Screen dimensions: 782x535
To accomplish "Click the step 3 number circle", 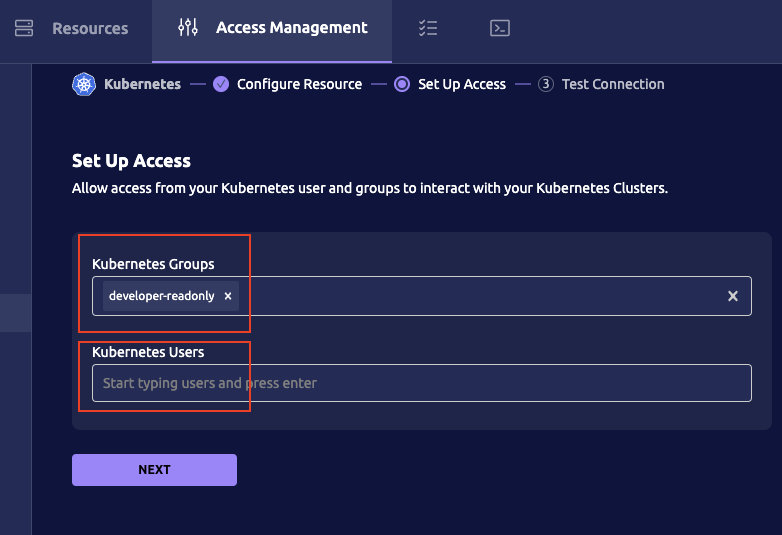I will point(545,84).
